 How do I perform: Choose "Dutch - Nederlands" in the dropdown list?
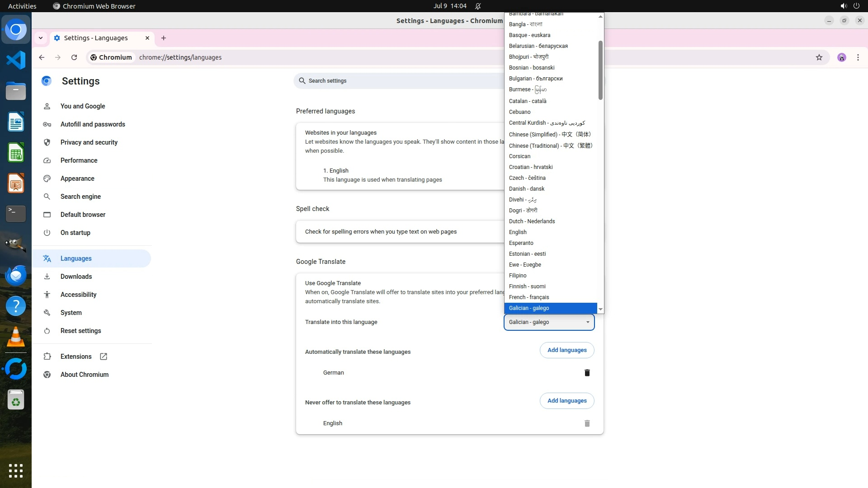[x=532, y=221]
